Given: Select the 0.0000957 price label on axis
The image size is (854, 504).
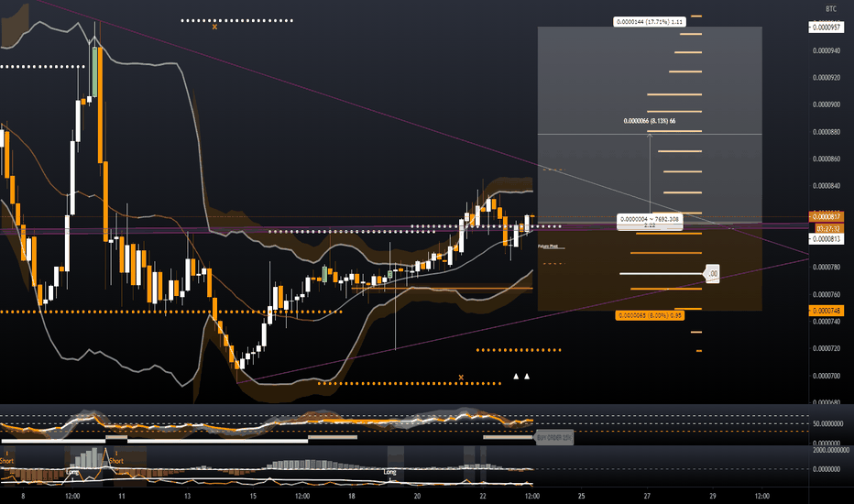Looking at the screenshot, I should click(x=826, y=27).
